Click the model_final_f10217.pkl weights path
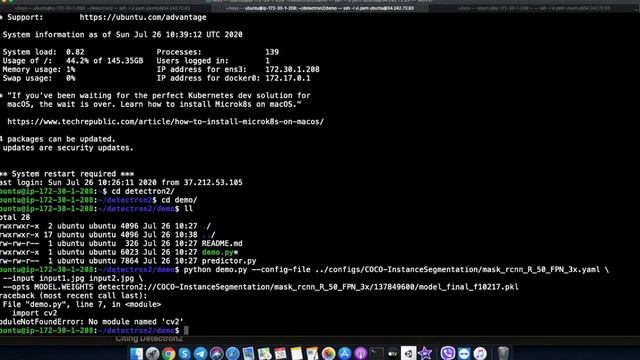The width and height of the screenshot is (640, 360). 308,287
